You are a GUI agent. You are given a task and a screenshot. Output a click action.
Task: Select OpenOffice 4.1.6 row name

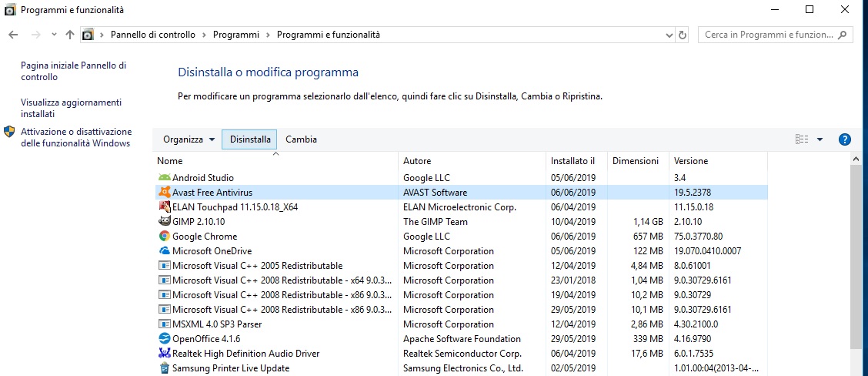(x=206, y=339)
